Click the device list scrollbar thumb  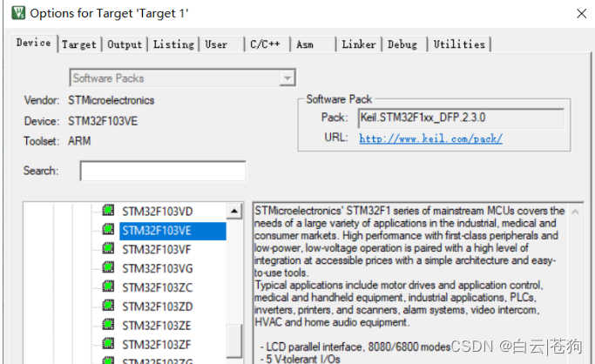(234, 340)
